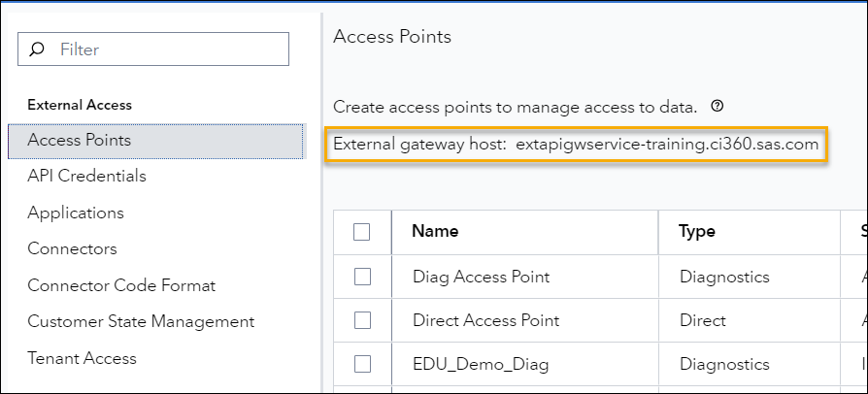Open Customer State Management
The width and height of the screenshot is (868, 394).
coord(141,321)
